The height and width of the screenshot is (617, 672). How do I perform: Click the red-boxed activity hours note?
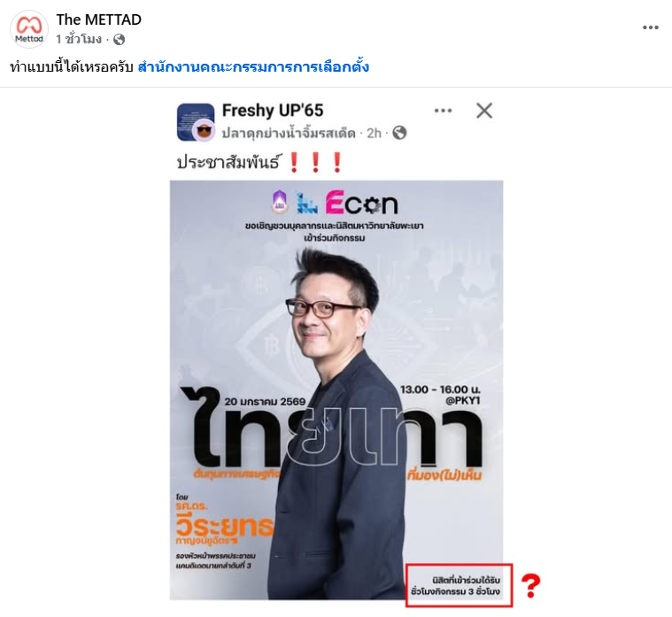point(459,585)
